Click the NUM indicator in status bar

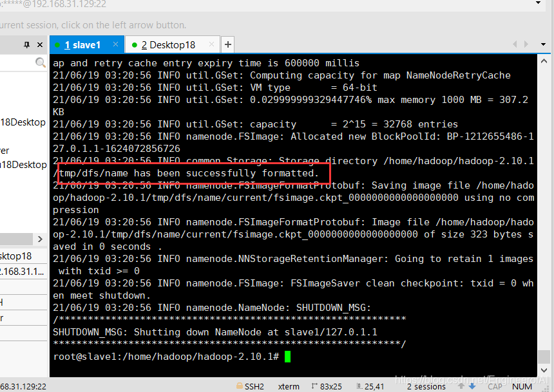[x=522, y=387]
